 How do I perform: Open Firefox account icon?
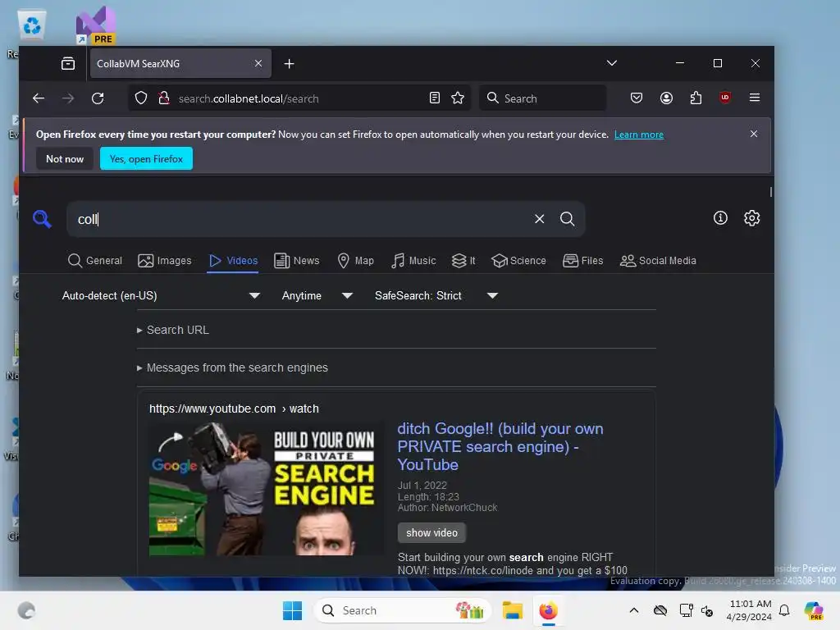pyautogui.click(x=666, y=98)
